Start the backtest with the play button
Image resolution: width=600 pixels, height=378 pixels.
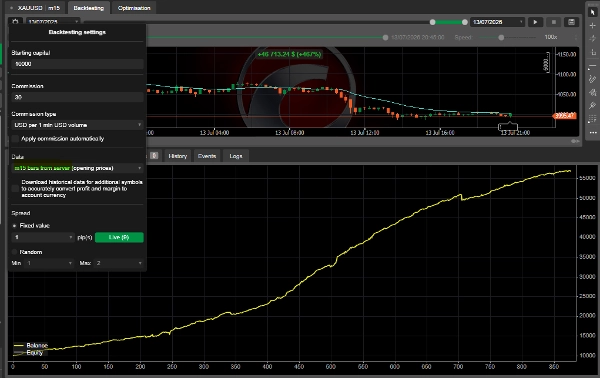[x=535, y=22]
